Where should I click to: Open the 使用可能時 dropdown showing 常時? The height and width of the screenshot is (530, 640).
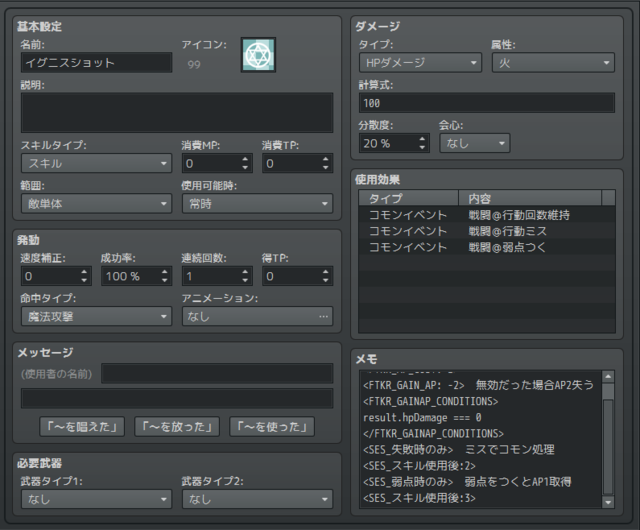257,203
